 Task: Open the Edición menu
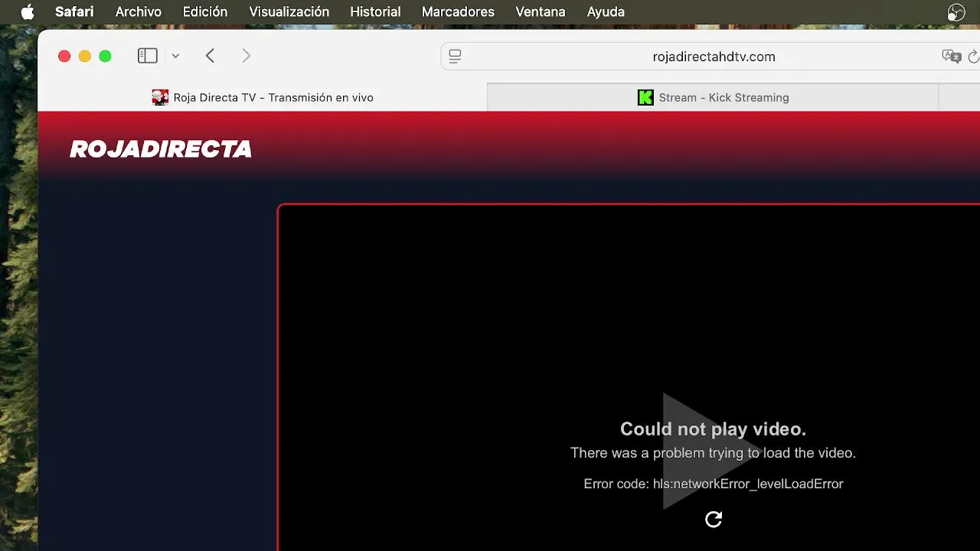tap(205, 11)
